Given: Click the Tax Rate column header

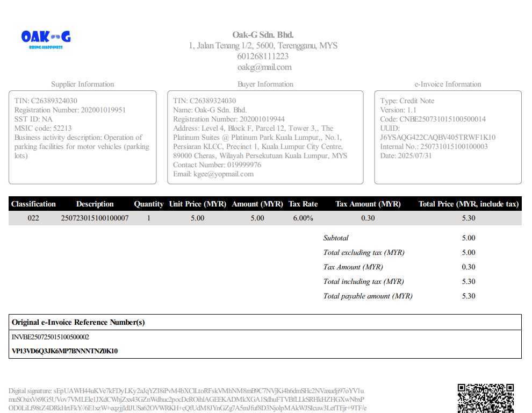Looking at the screenshot, I should (303, 204).
